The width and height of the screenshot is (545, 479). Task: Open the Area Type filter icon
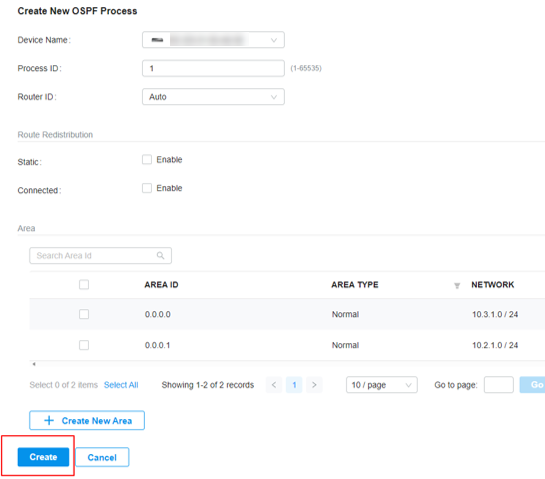click(x=457, y=286)
